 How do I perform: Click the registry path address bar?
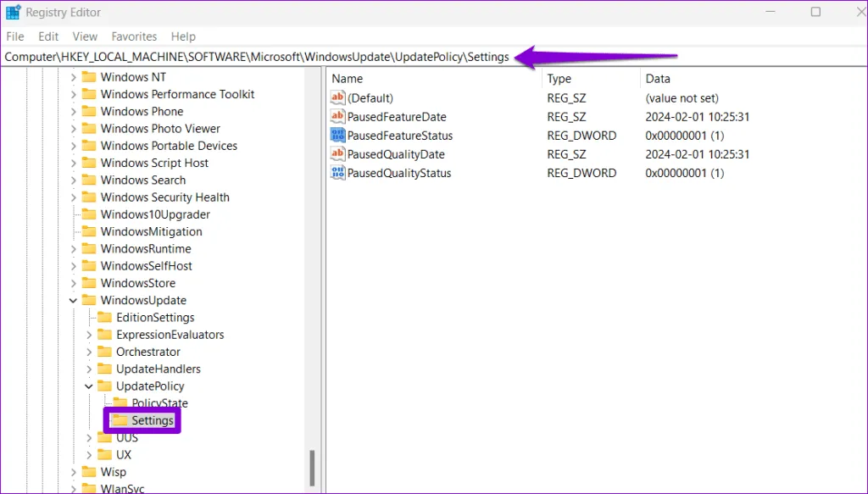(x=254, y=57)
